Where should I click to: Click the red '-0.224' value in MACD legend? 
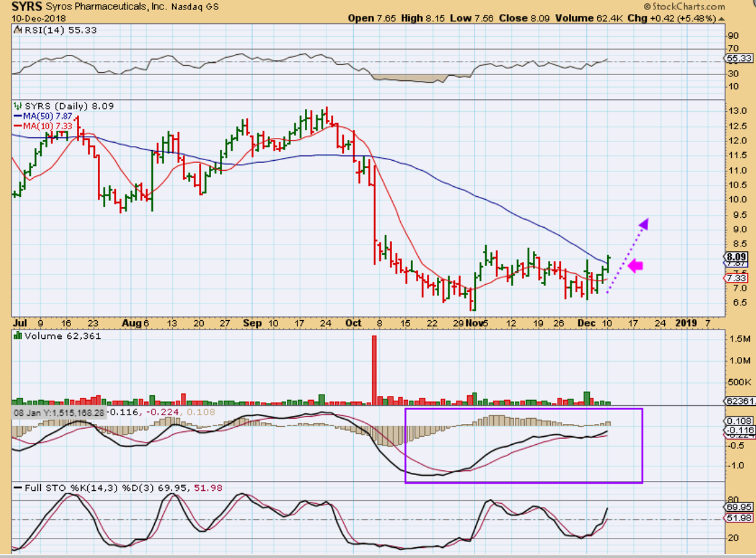click(x=162, y=412)
